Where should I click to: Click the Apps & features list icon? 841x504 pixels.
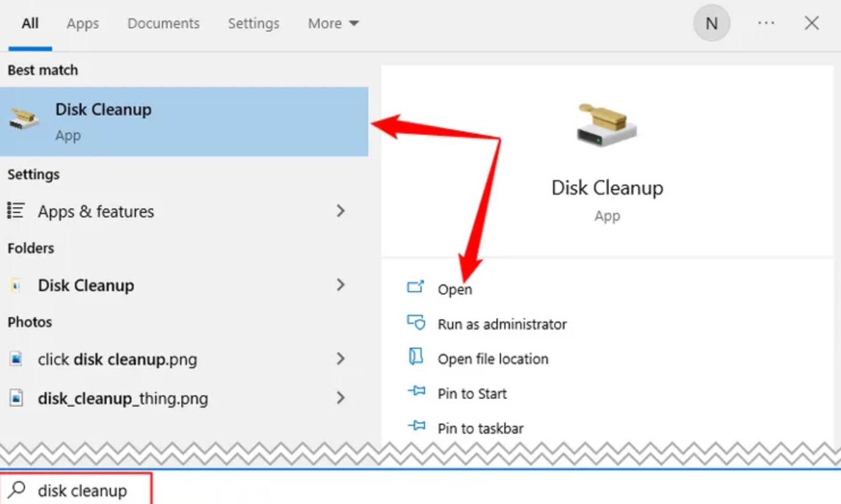[15, 211]
